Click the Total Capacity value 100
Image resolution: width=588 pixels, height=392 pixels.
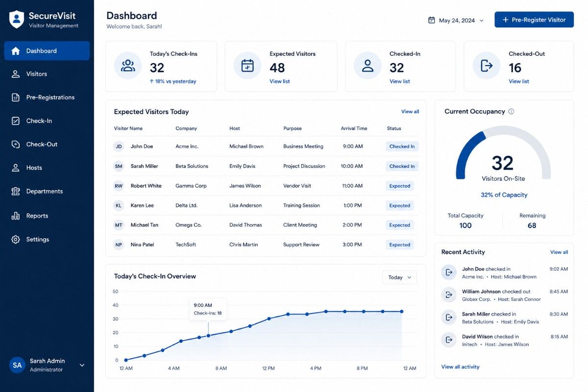click(465, 225)
